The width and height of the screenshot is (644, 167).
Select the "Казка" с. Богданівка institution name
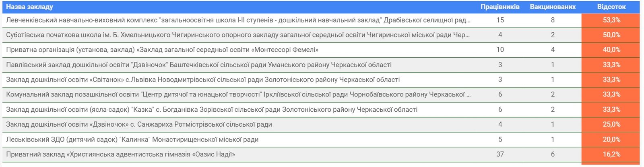pyautogui.click(x=212, y=110)
